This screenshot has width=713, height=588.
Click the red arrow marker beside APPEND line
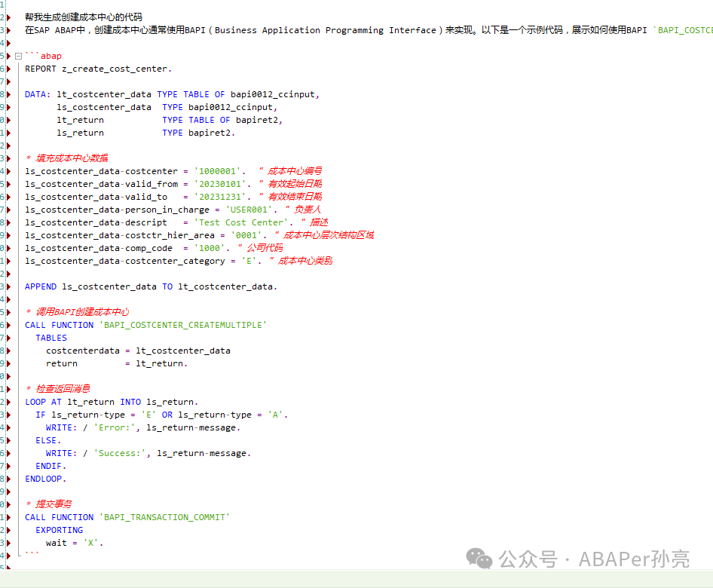(x=8, y=287)
